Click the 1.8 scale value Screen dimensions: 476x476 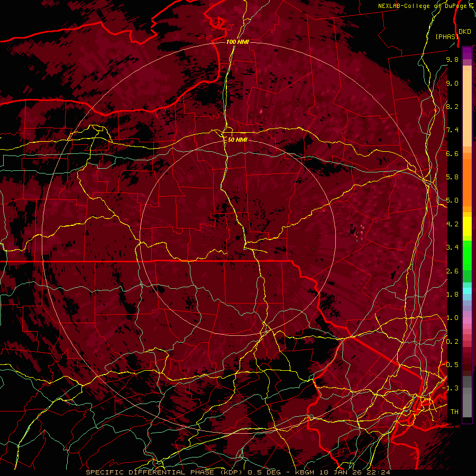click(452, 295)
